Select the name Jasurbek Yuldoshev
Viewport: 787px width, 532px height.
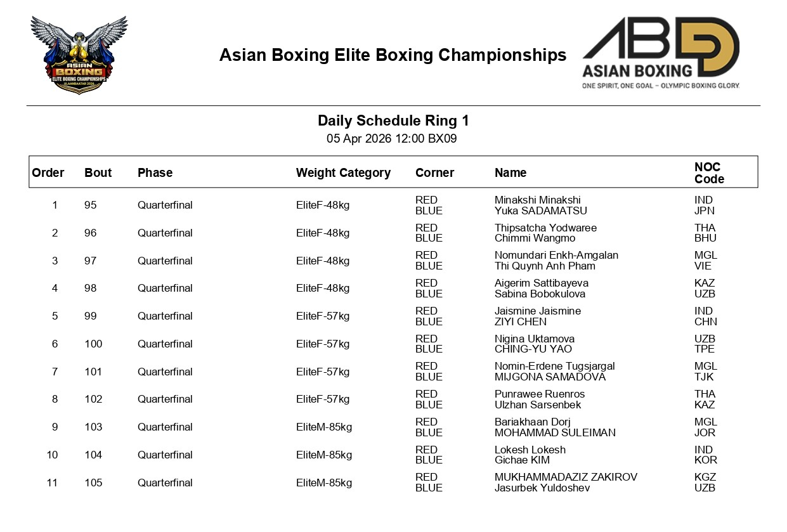tap(542, 488)
